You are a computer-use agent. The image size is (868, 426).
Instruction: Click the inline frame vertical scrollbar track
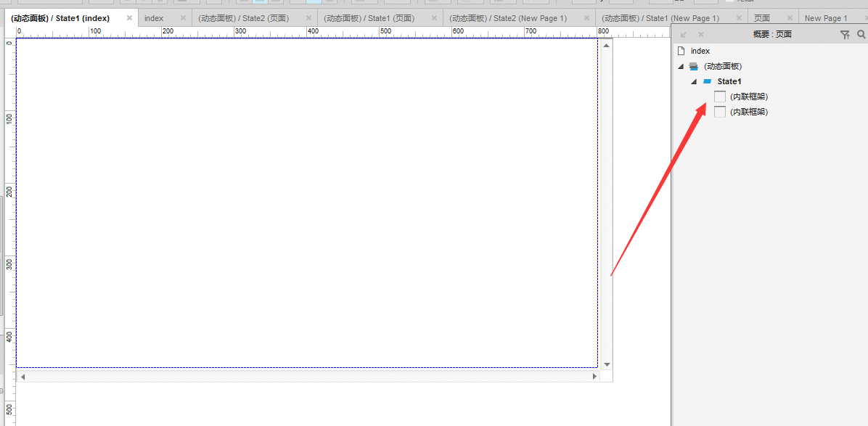(606, 205)
